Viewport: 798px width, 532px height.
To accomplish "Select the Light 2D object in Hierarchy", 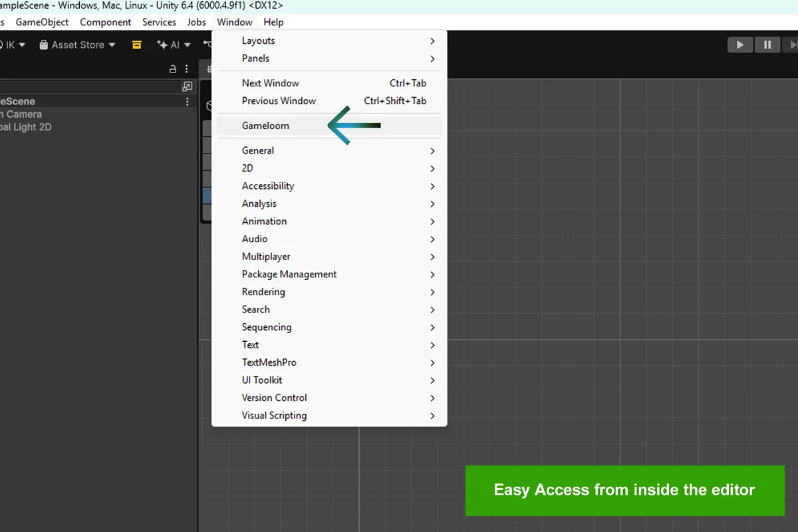I will pos(27,127).
